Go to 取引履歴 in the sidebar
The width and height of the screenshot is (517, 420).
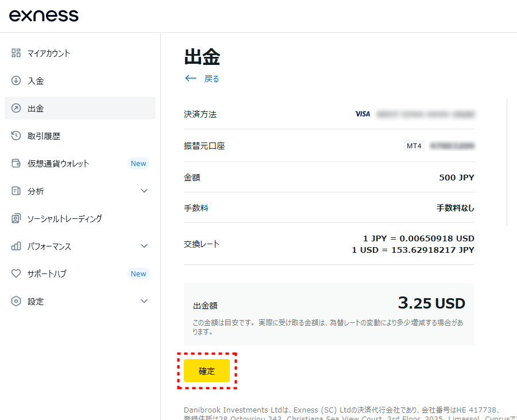tap(80, 136)
